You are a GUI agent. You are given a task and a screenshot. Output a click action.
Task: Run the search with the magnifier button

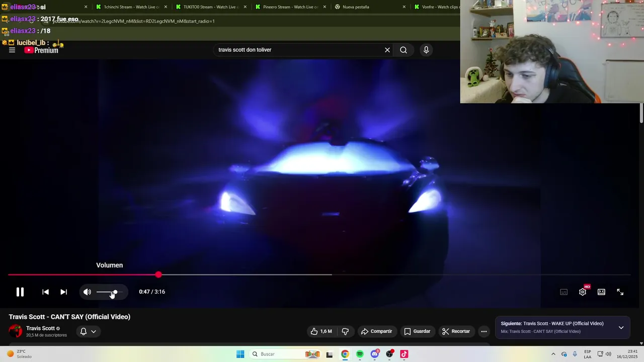404,50
